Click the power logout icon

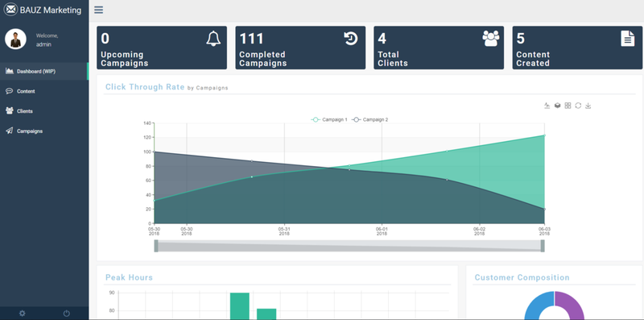(x=67, y=314)
